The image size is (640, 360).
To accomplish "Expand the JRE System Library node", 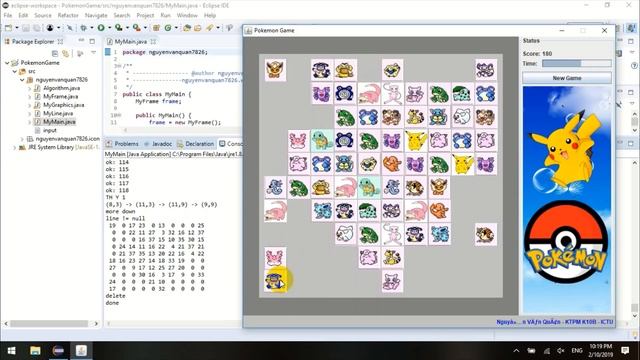I will click(15, 147).
